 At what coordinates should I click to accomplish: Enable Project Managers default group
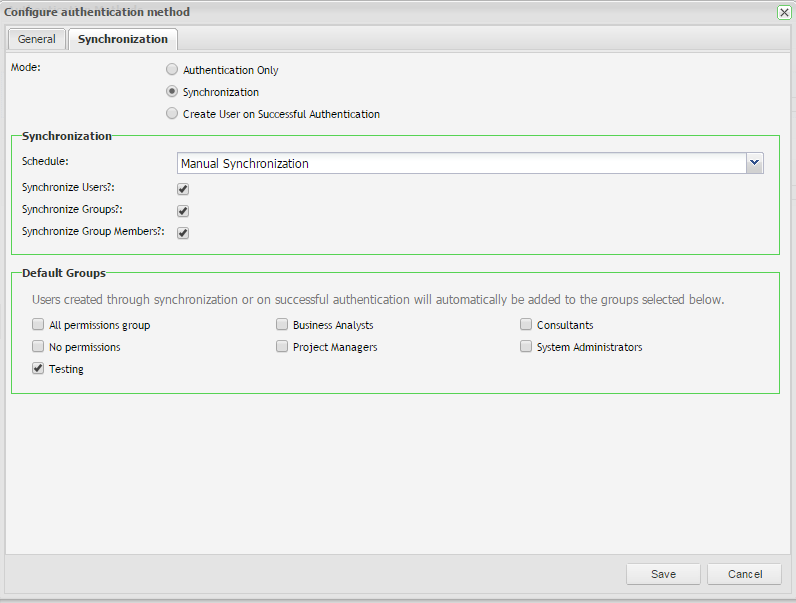tap(282, 347)
